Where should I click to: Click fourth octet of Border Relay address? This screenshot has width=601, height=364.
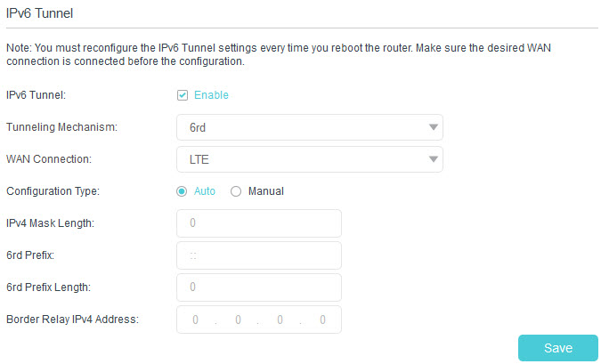click(322, 320)
